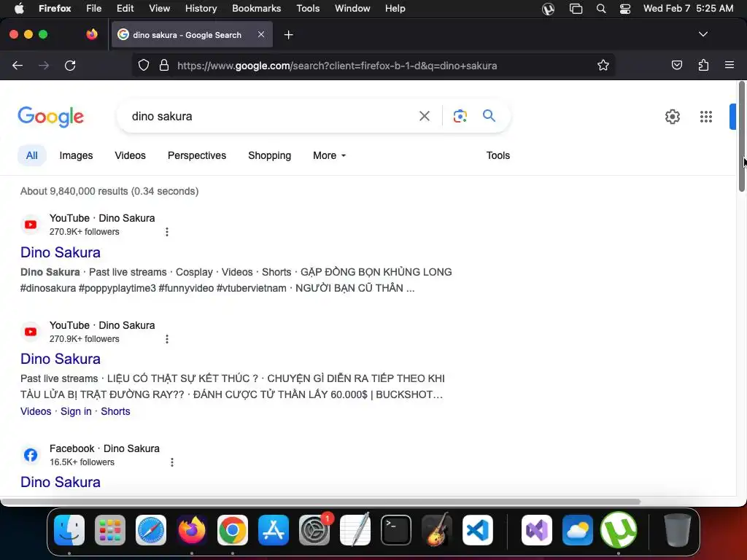Screen dimensions: 747x560
Task: Open the Trash in the Dock
Action: [x=678, y=530]
